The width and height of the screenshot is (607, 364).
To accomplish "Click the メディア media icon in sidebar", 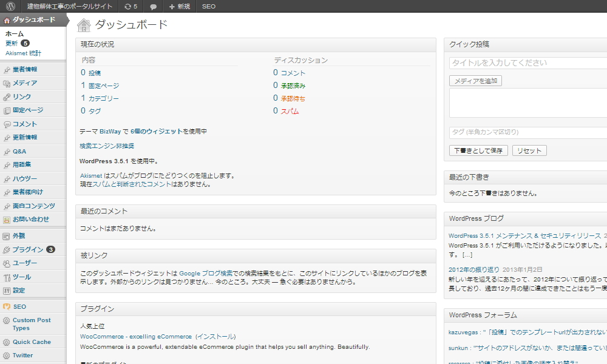I will [x=7, y=83].
